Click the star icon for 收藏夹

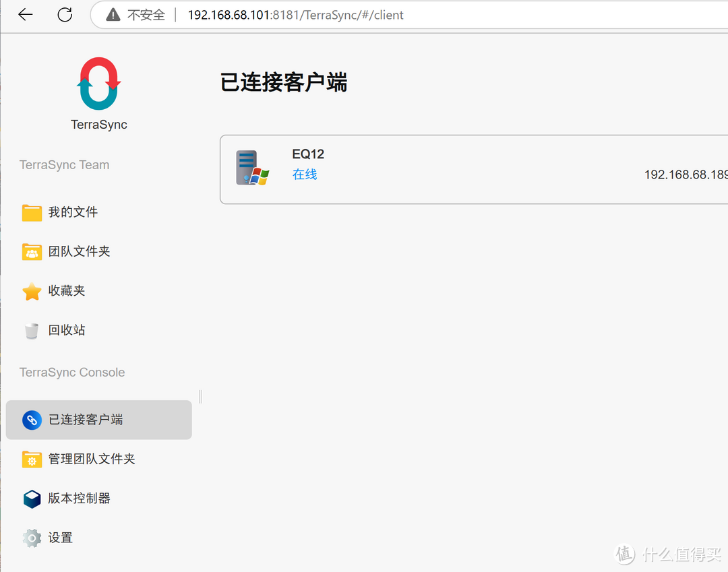32,291
